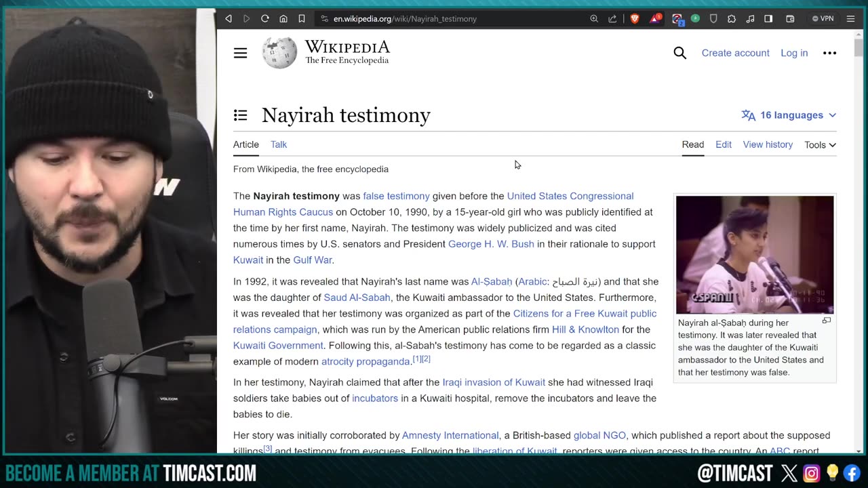Open the Edit tab
The image size is (868, 488).
click(724, 144)
